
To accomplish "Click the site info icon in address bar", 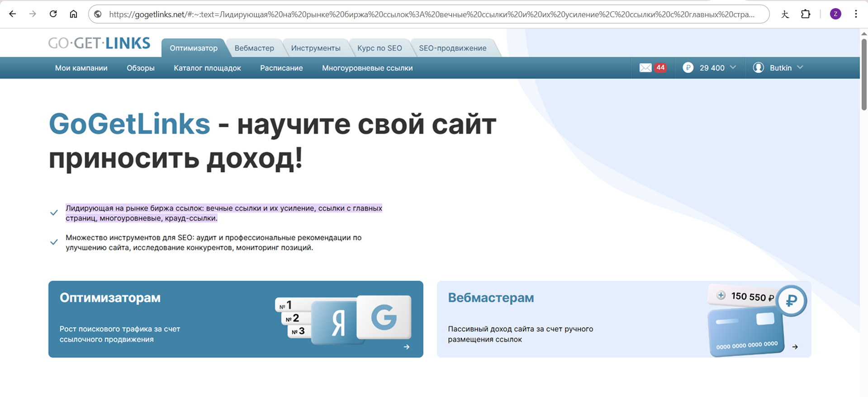I will coord(98,14).
